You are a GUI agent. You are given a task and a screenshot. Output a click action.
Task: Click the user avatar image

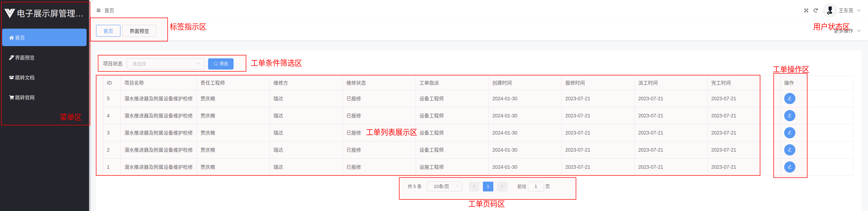(x=830, y=10)
